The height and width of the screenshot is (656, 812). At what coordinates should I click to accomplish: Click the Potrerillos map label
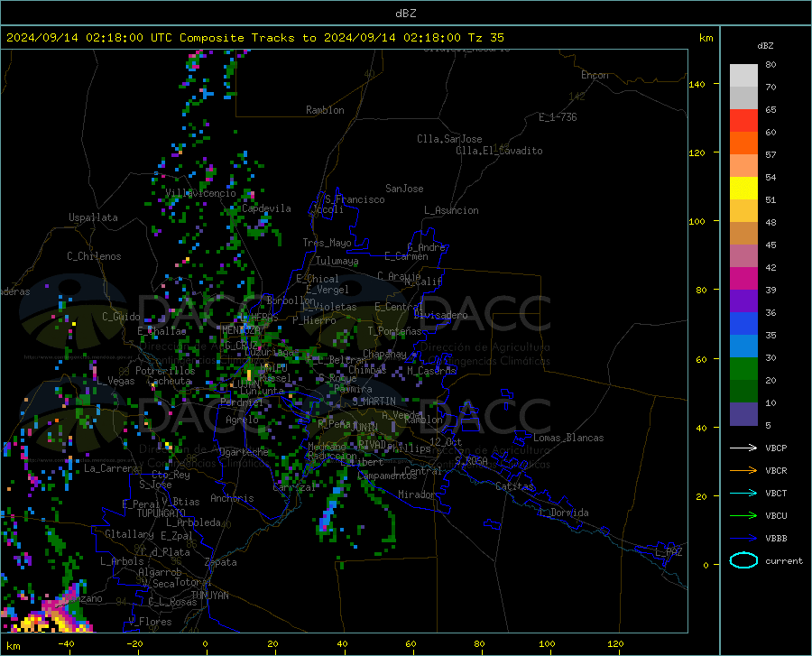[165, 371]
